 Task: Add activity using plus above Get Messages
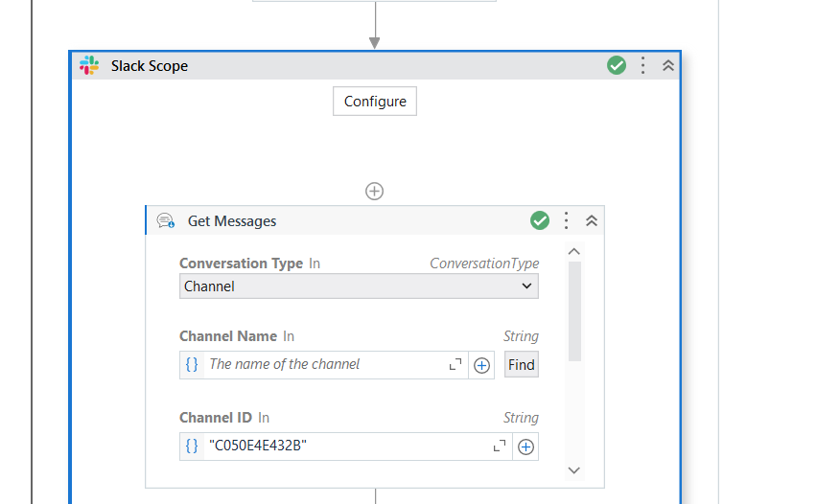tap(375, 191)
